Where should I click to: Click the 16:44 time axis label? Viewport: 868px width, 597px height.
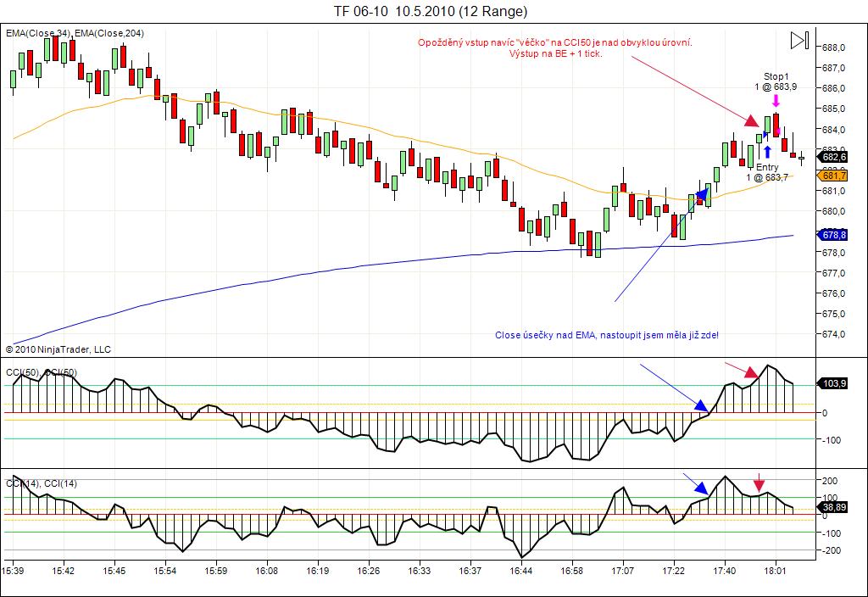(521, 571)
